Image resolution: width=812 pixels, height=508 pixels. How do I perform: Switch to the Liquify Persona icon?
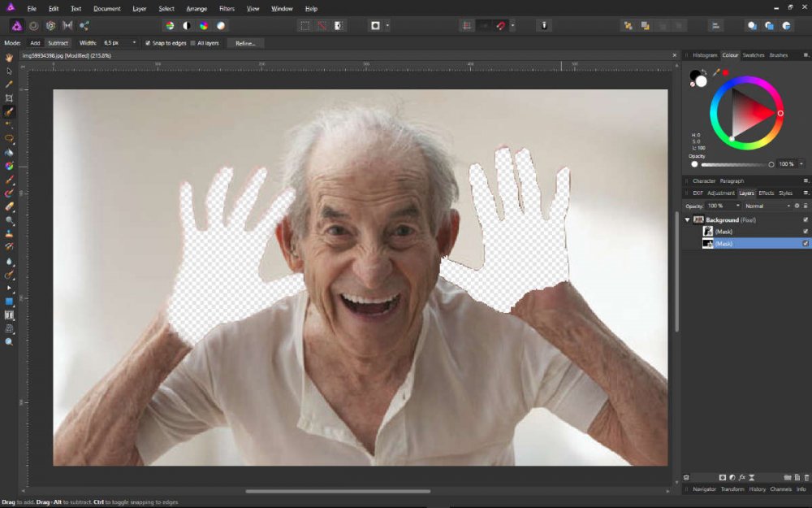point(33,26)
